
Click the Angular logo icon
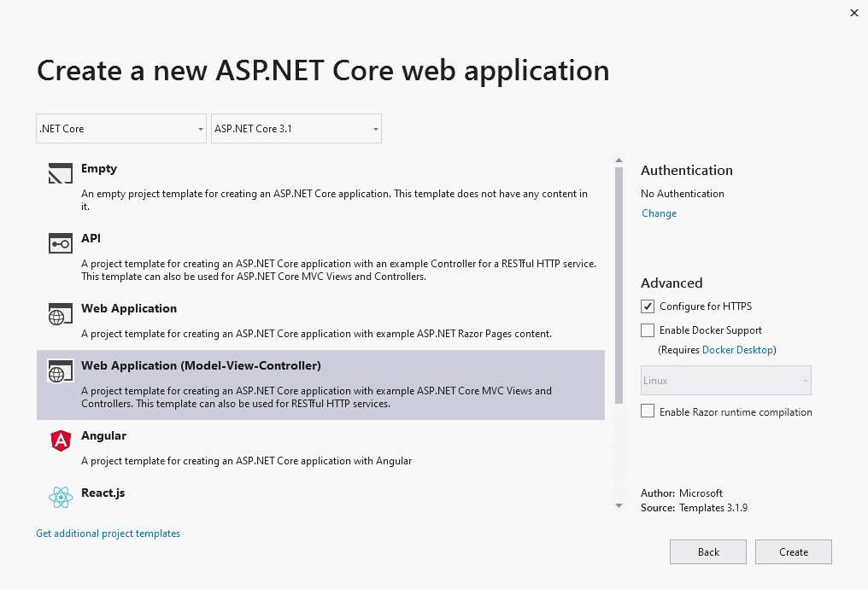pos(61,440)
